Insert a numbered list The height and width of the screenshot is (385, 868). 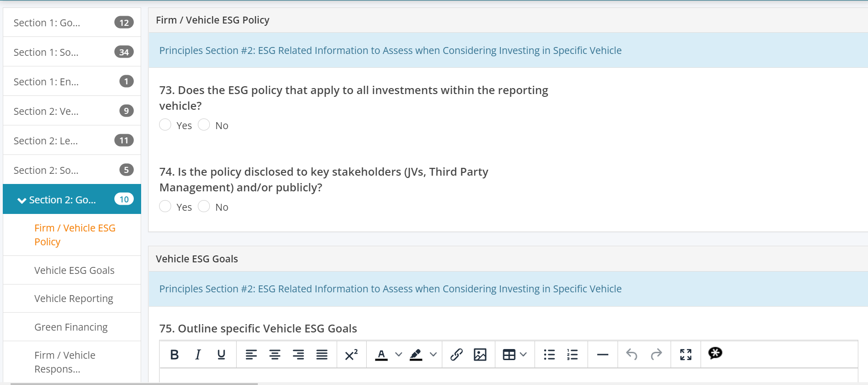tap(572, 355)
